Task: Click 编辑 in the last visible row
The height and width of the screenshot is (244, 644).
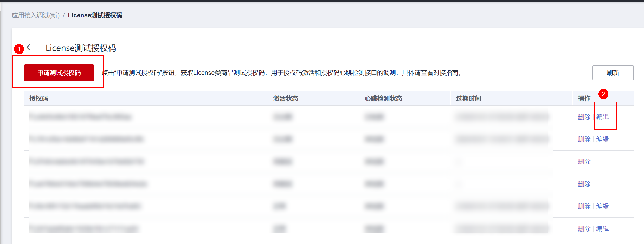Action: (x=602, y=229)
